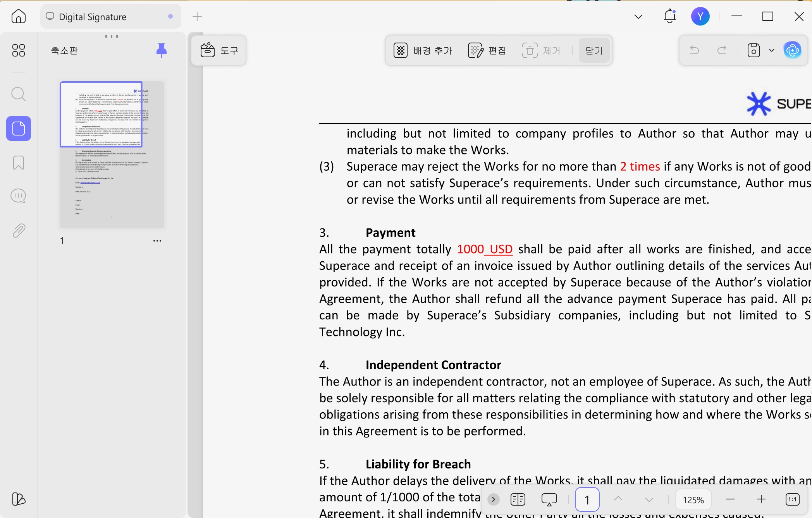
Task: Open the 125% zoom level dropdown
Action: click(693, 499)
